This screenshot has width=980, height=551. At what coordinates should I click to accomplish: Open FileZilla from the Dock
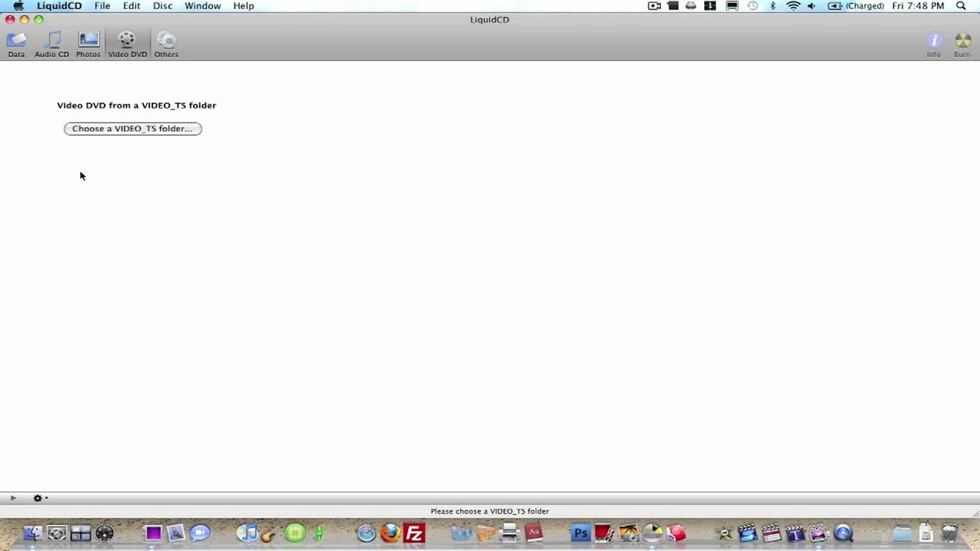(413, 533)
